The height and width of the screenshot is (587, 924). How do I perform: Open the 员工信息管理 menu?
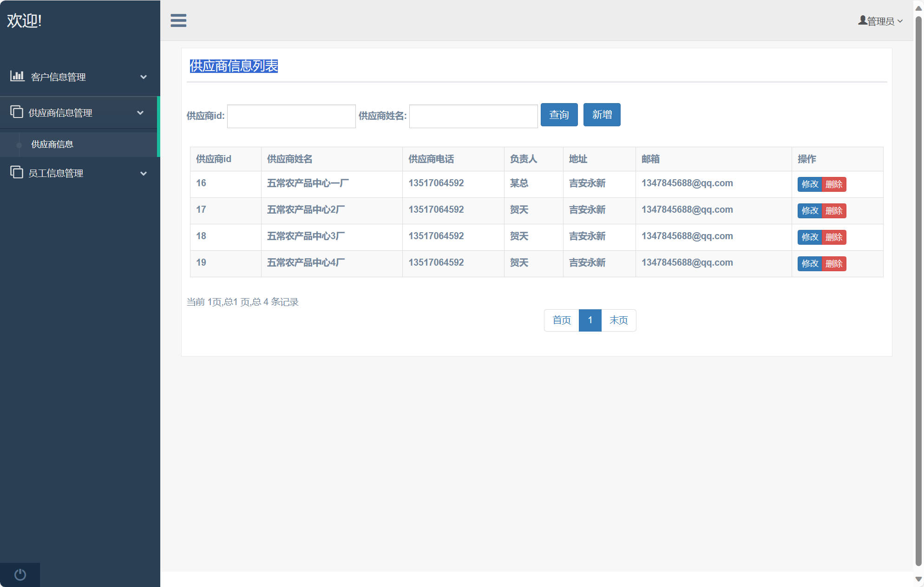[x=56, y=173]
